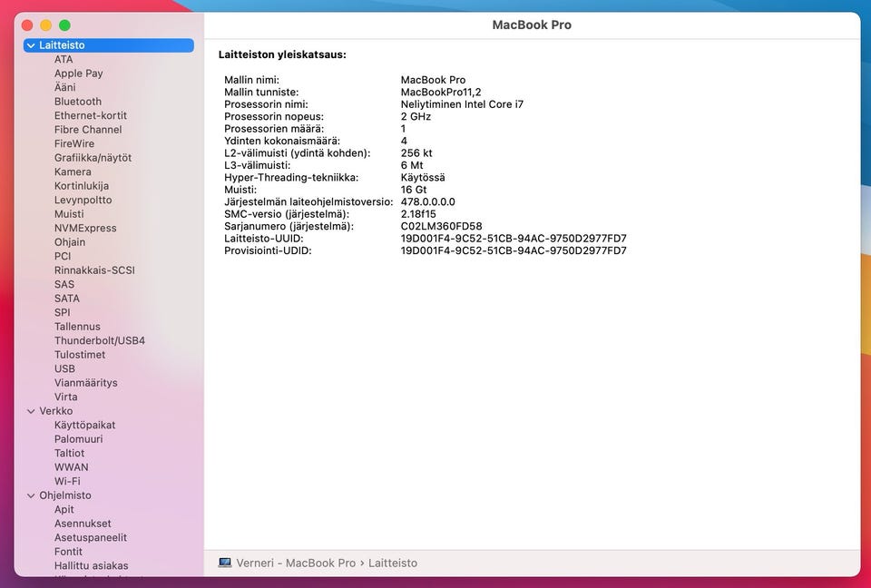
Task: Open Tallennus storage entry
Action: (77, 327)
